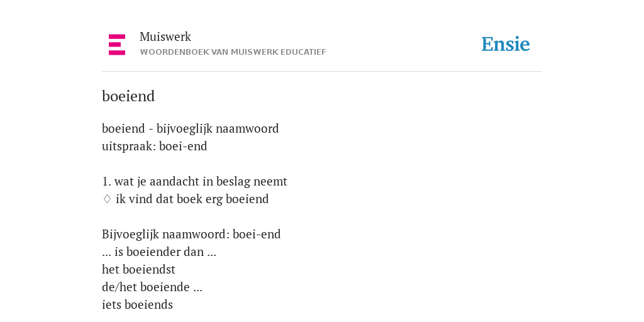This screenshot has height=322, width=644.
Task: Click the 'uitspraak: boei-end' line
Action: point(155,146)
